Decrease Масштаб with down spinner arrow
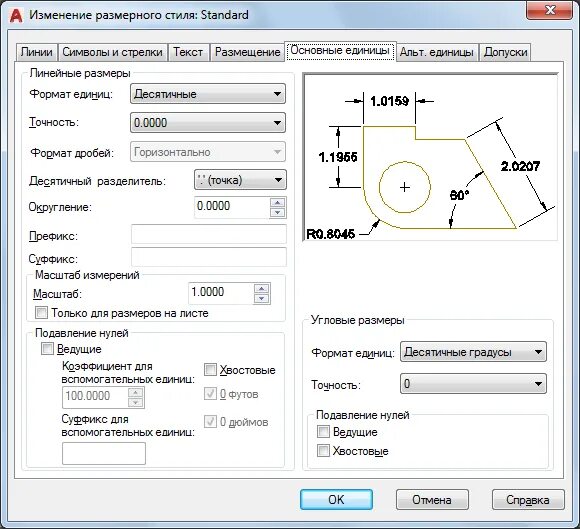 (262, 299)
